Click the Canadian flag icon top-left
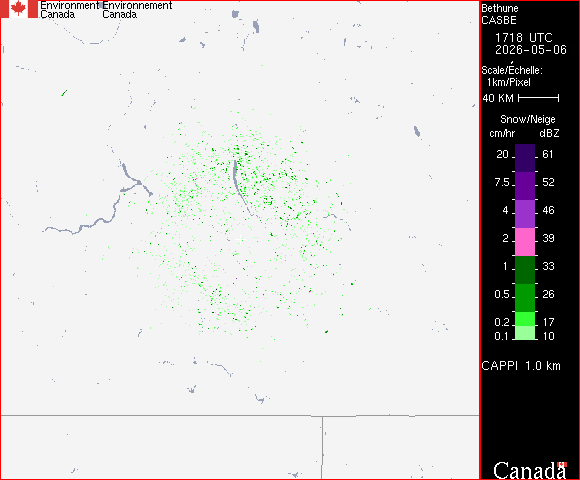Viewport: 580px width, 480px height. (x=19, y=9)
